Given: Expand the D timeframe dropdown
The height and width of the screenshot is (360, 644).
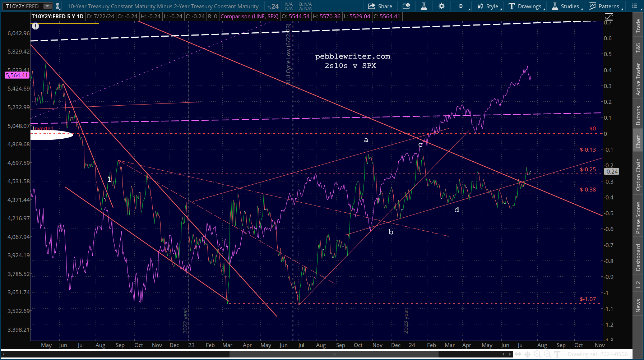Looking at the screenshot, I should (461, 6).
